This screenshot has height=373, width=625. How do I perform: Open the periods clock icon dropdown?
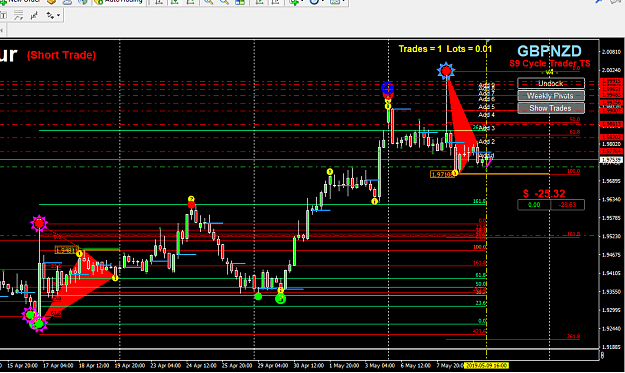314,2
